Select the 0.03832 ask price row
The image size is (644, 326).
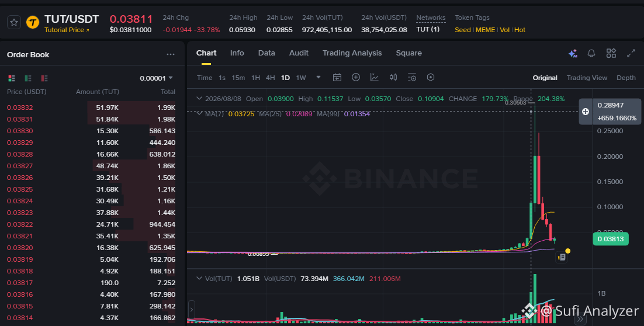91,107
